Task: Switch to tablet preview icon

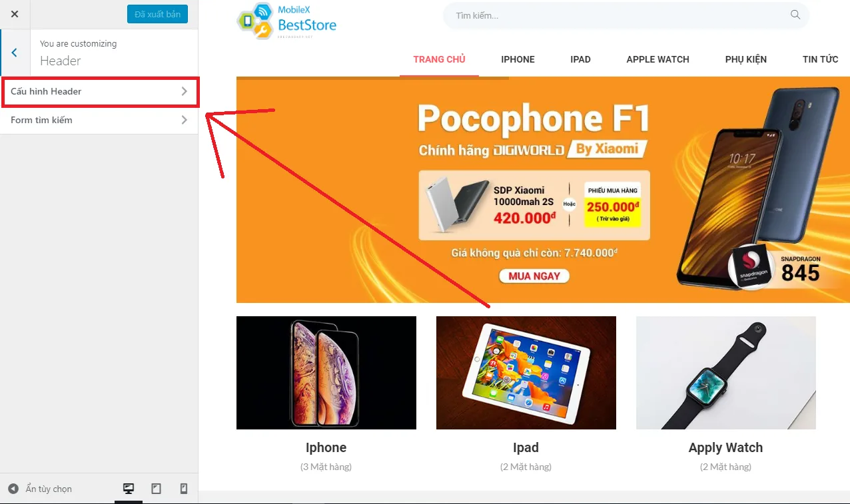Action: [x=157, y=489]
